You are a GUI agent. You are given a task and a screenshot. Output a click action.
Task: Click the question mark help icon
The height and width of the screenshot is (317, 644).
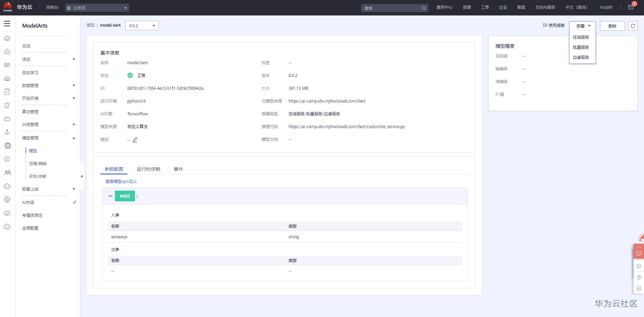(x=639, y=277)
